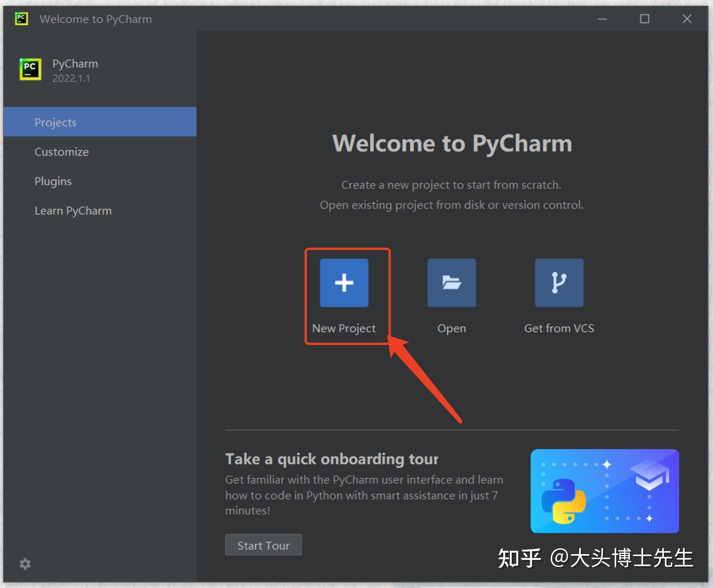Switch to the Plugins section
This screenshot has height=588, width=713.
[53, 181]
